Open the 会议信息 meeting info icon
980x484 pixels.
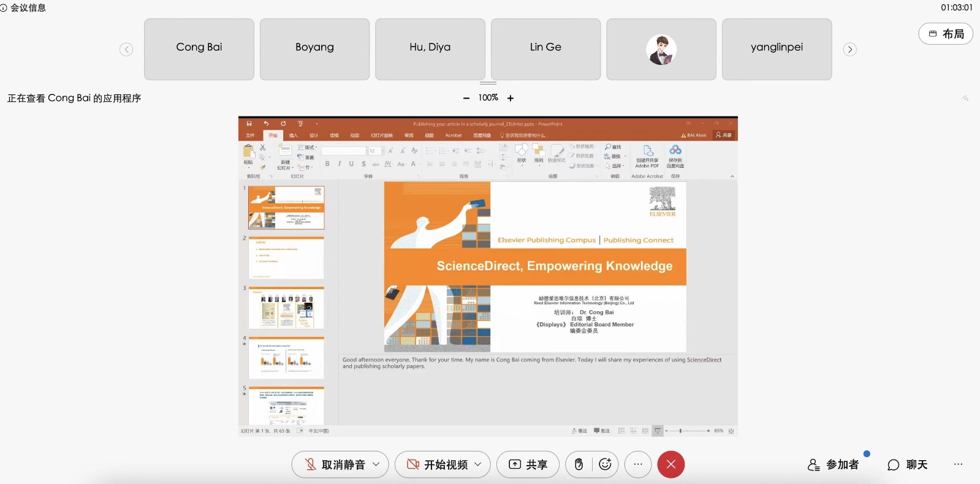(4, 8)
